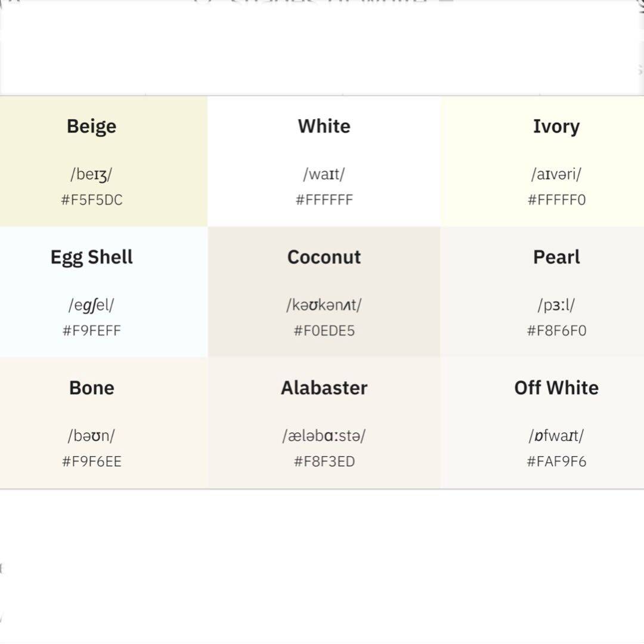Click the Off White color heading
644x644 pixels.
556,388
